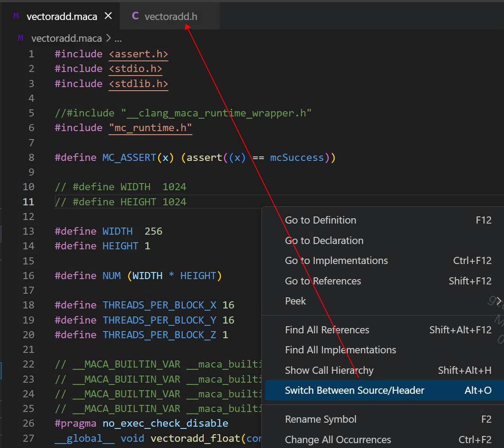
Task: Choose Go to Implementations
Action: (336, 261)
